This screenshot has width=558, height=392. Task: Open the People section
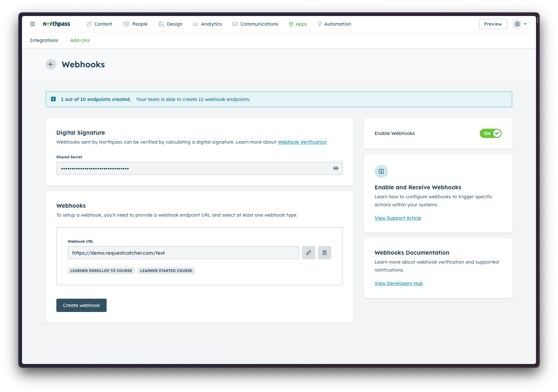(126, 24)
